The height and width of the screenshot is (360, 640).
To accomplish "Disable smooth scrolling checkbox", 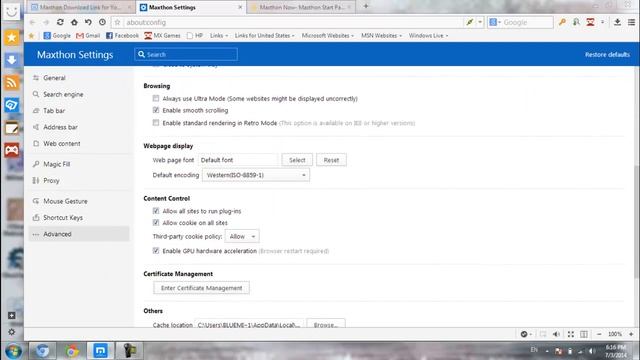I will pyautogui.click(x=156, y=110).
